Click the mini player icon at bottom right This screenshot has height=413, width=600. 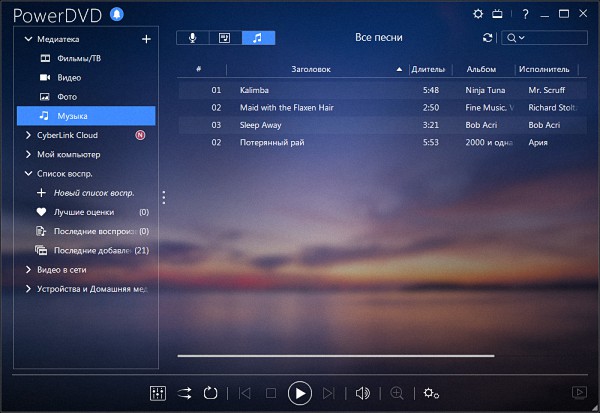tap(579, 392)
